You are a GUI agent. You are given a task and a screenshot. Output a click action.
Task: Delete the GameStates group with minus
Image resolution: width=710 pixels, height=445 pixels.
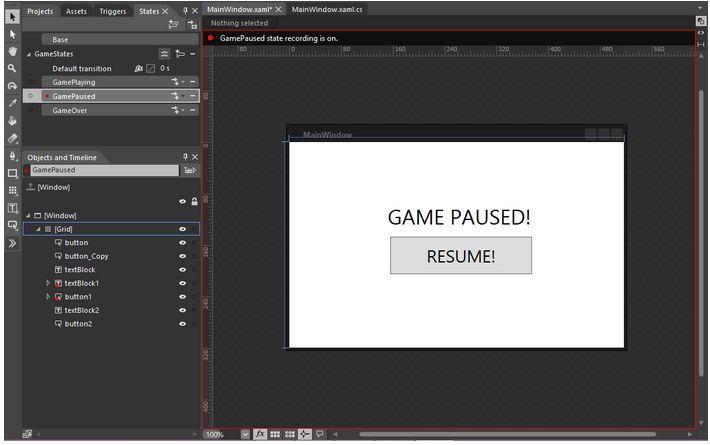pyautogui.click(x=192, y=54)
